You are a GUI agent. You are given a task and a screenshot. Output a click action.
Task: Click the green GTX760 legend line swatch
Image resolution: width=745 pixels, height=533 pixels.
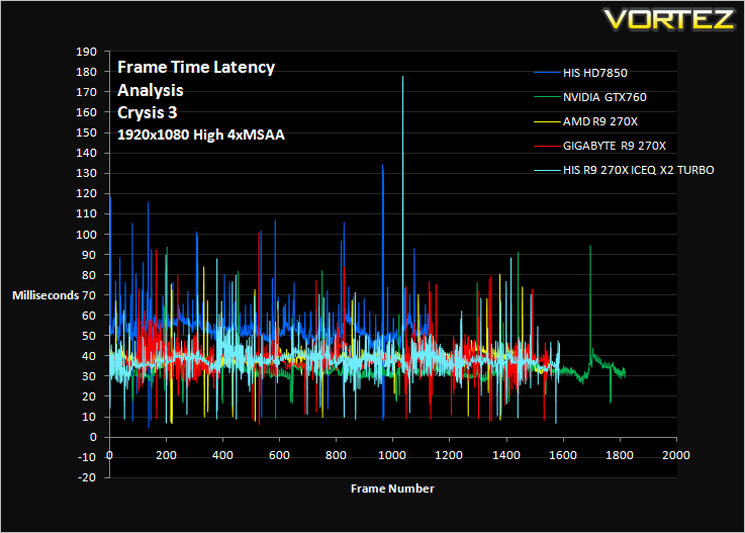tap(547, 97)
